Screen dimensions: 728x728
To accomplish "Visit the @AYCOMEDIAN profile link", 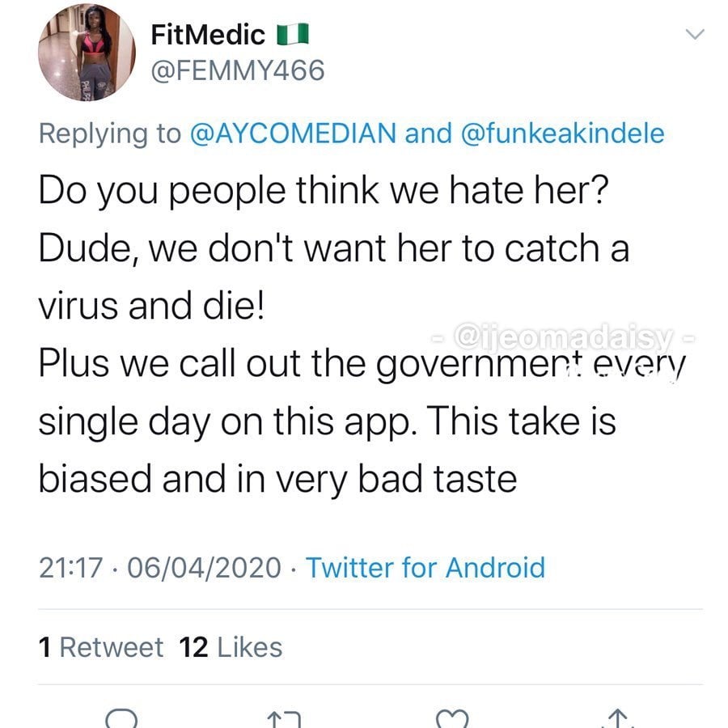I will coord(292,133).
